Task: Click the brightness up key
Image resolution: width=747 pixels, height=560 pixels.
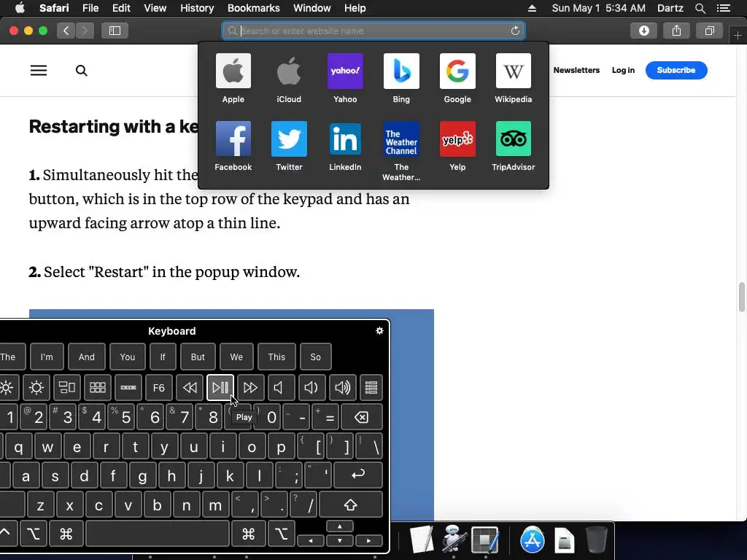Action: 36,388
